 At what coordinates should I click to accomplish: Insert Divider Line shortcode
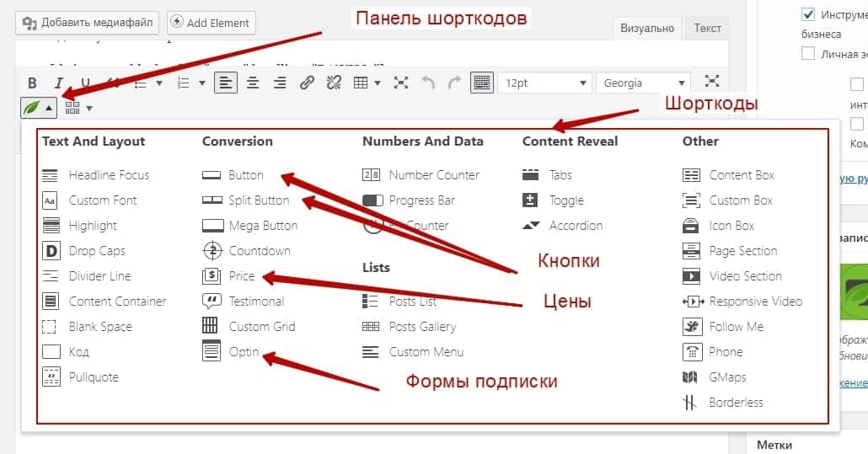pyautogui.click(x=87, y=276)
